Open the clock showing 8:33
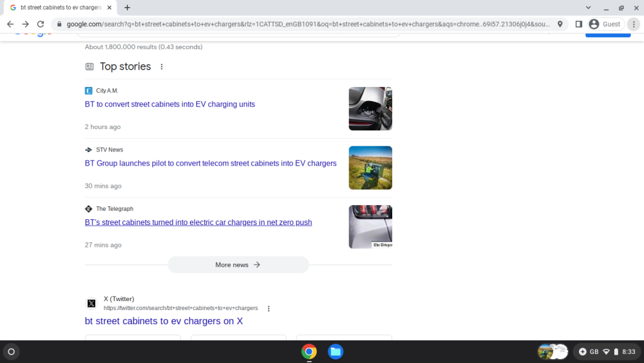The width and height of the screenshot is (644, 363). (629, 351)
